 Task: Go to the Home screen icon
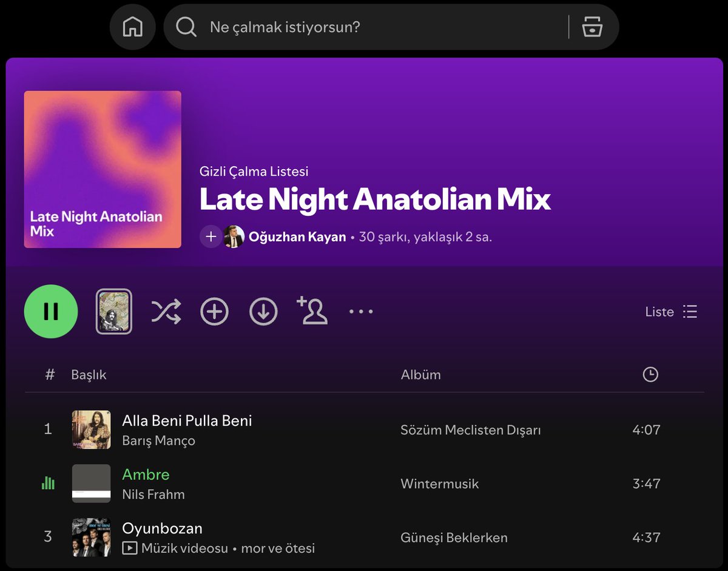pyautogui.click(x=132, y=27)
